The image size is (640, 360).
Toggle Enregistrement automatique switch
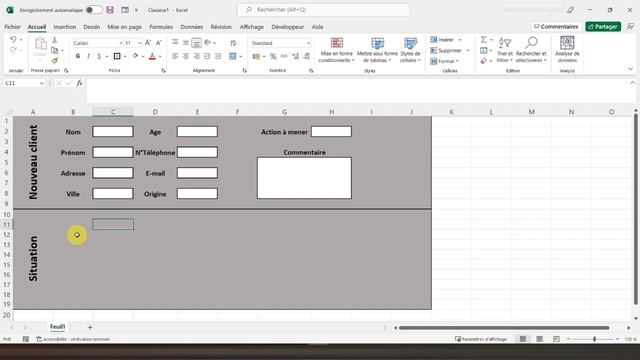[x=94, y=10]
